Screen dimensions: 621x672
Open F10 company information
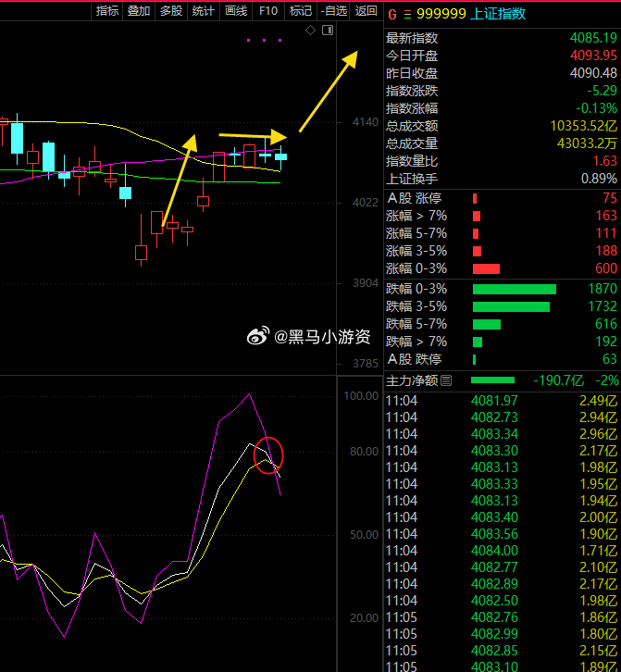(x=268, y=11)
